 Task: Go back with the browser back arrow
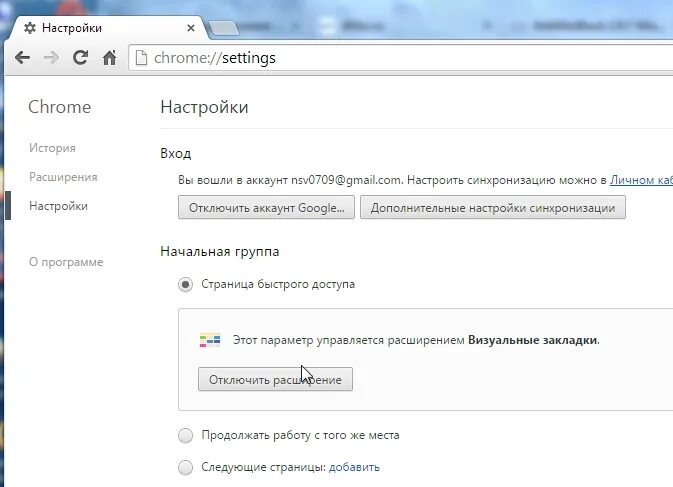coord(22,57)
